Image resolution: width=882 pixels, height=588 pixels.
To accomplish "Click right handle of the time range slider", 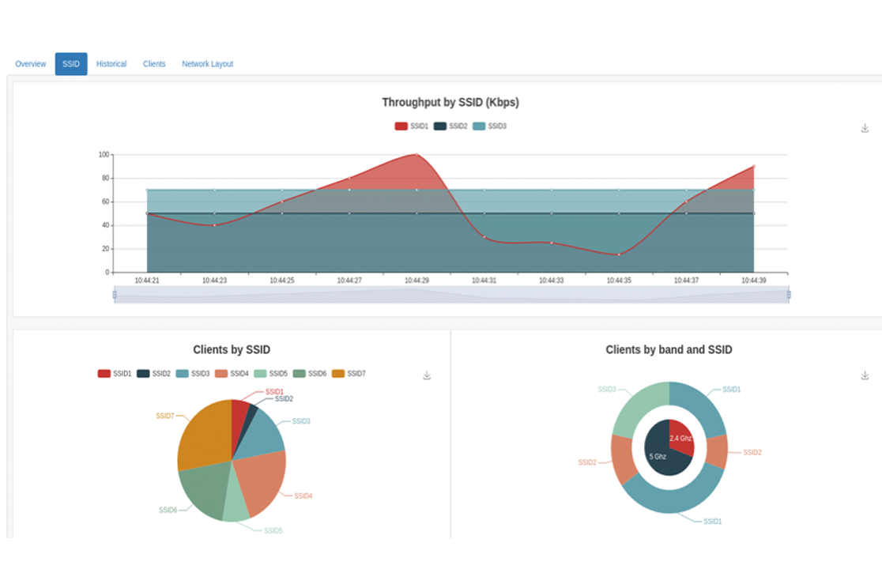I will click(x=789, y=295).
